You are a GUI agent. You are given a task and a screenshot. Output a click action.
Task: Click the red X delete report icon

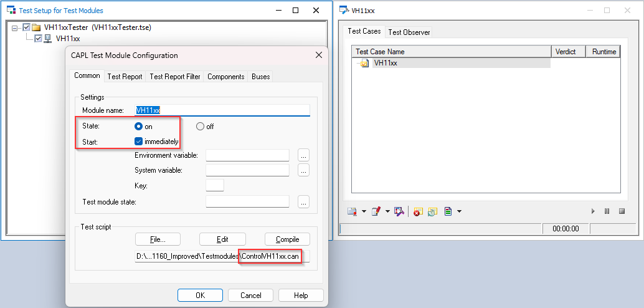(417, 212)
